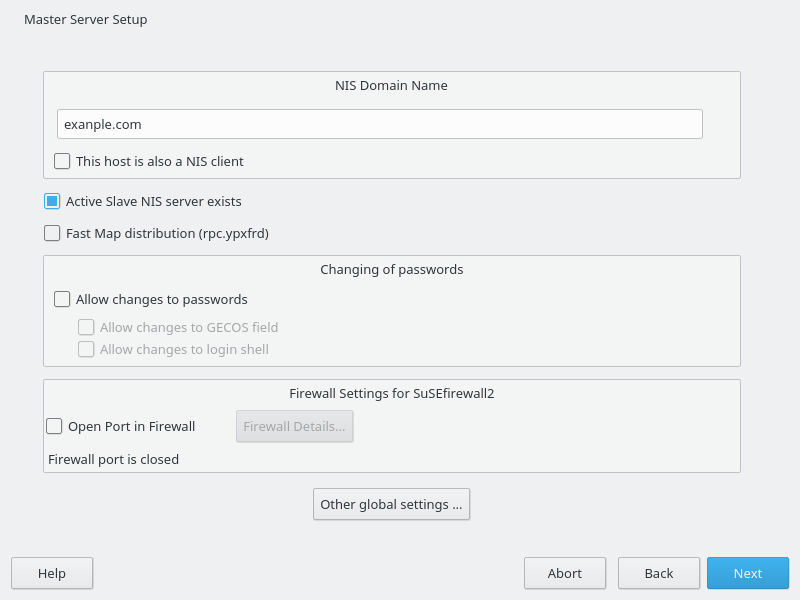800x600 pixels.
Task: Enable Fast Map distribution (rpc.ypxfrd)
Action: (x=52, y=233)
